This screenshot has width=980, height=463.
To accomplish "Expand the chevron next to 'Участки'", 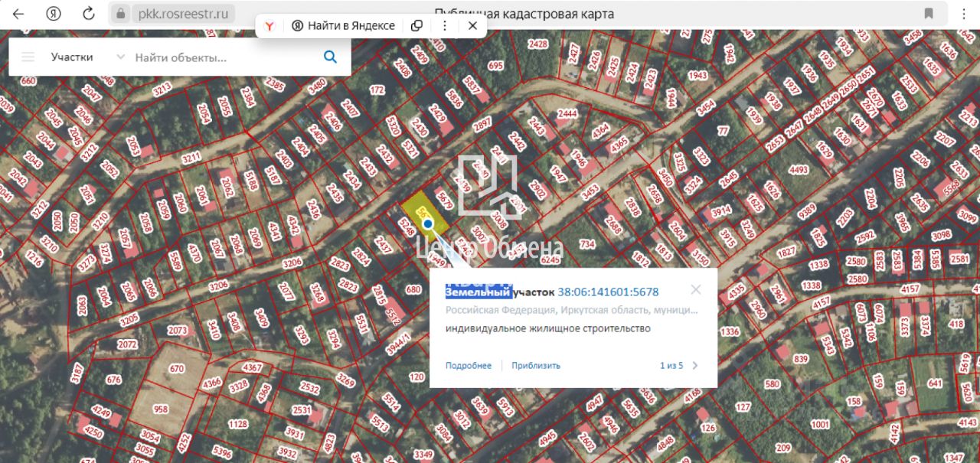I will [120, 57].
